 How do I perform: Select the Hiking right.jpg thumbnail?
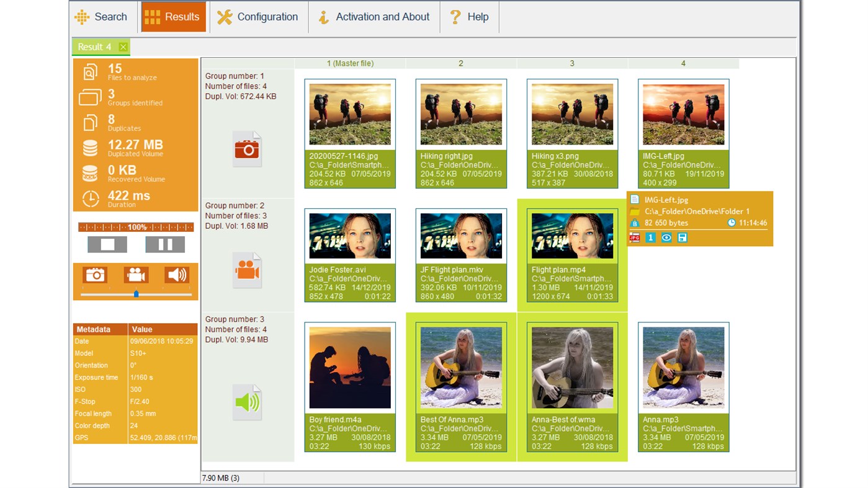click(x=460, y=113)
